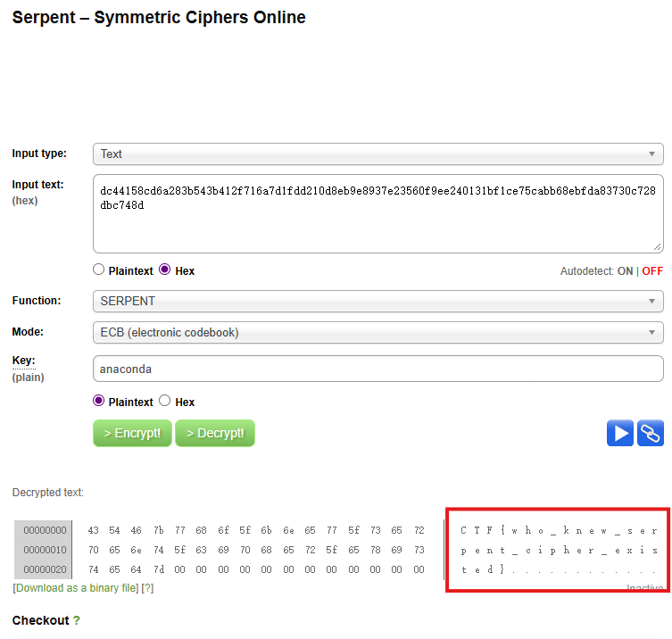This screenshot has height=639, width=672.
Task: Select Plaintext radio for input text
Action: point(98,270)
